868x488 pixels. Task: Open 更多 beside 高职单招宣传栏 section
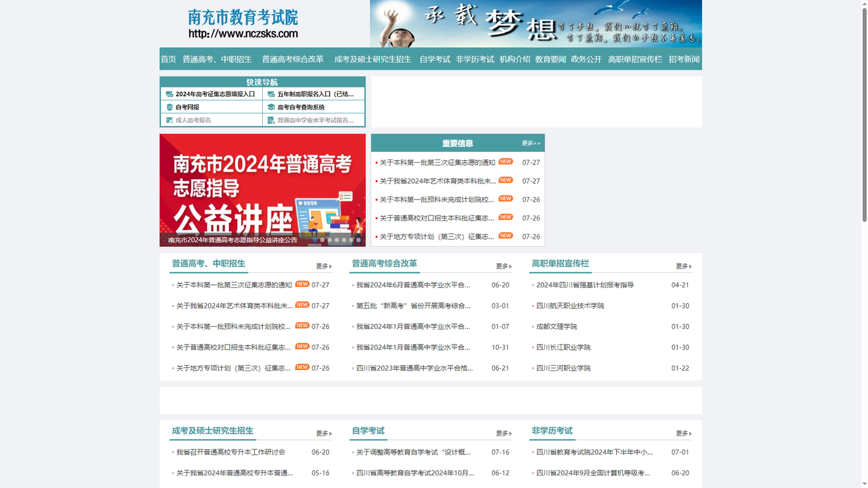click(684, 266)
